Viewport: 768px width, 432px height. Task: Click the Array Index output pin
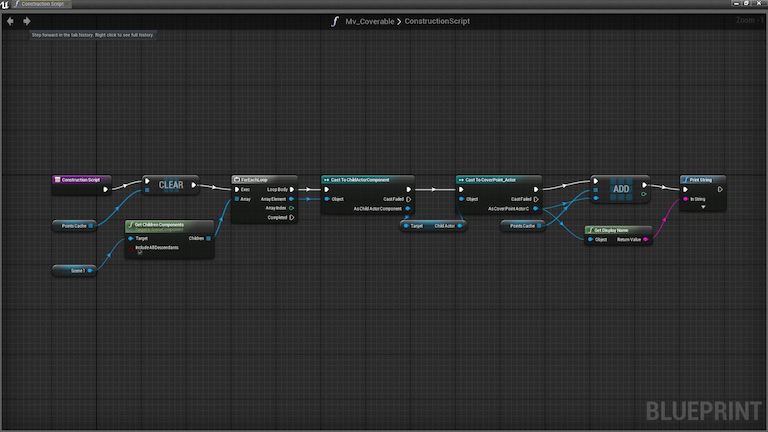coord(291,208)
